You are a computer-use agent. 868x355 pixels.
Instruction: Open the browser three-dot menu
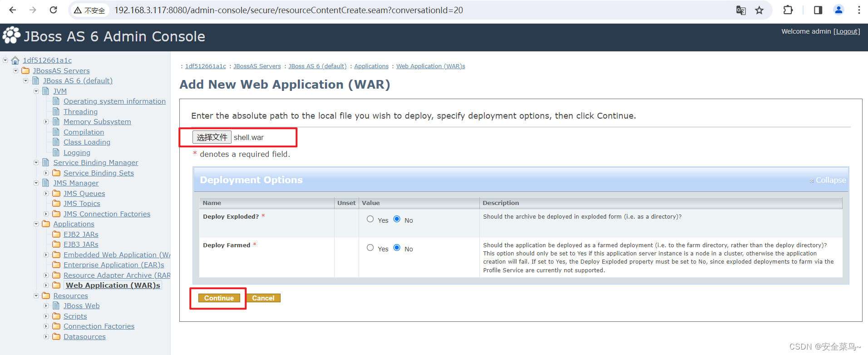click(859, 10)
